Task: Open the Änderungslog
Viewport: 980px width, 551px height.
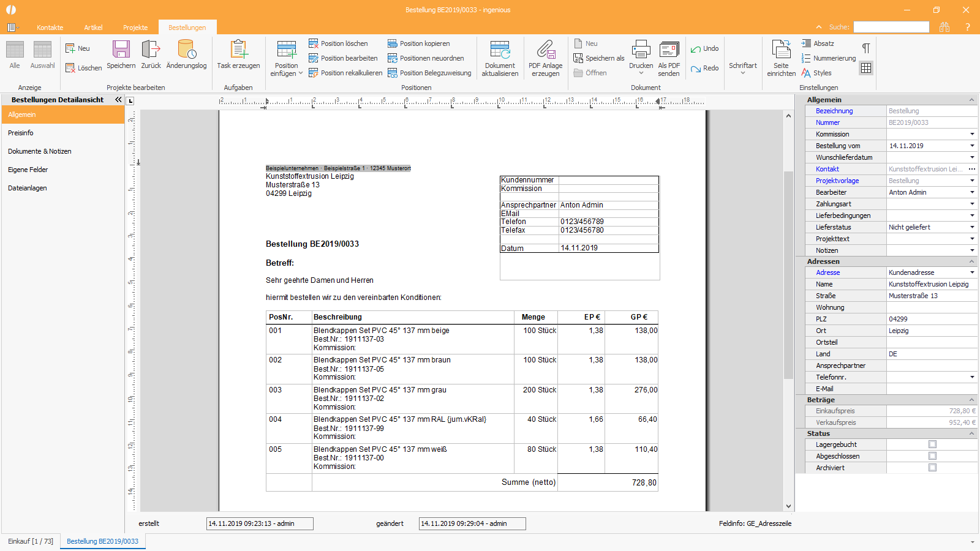Action: 187,55
